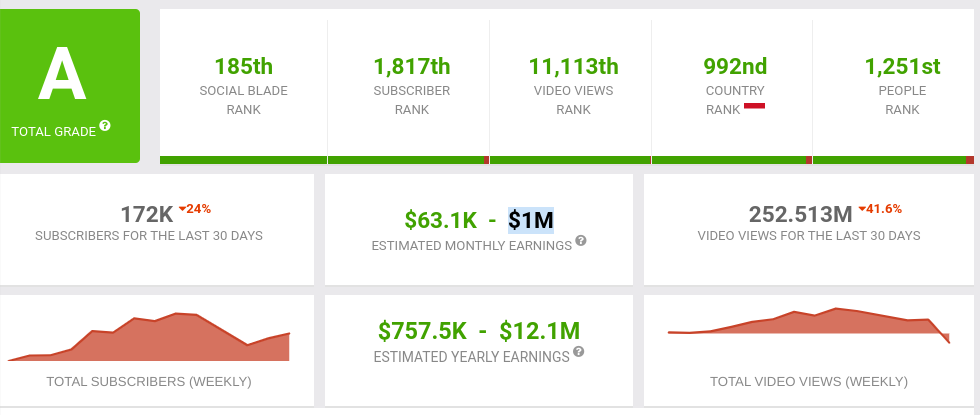Click the help icon after Estimated Yearly Earnings
This screenshot has height=415, width=980.
pyautogui.click(x=580, y=352)
